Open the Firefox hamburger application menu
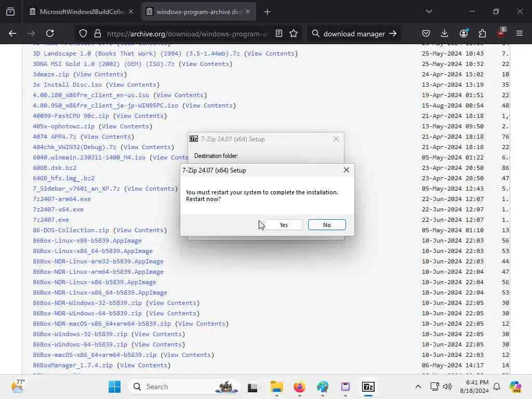 [x=520, y=33]
